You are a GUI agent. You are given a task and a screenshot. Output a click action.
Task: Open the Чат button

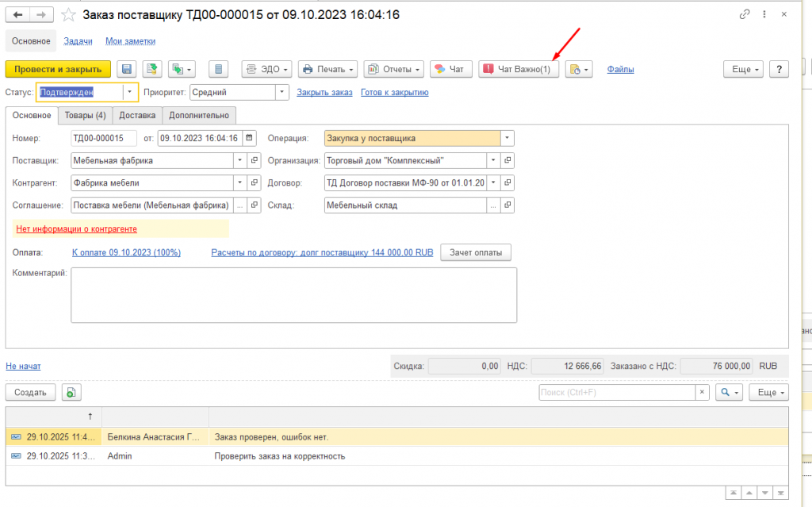(451, 69)
